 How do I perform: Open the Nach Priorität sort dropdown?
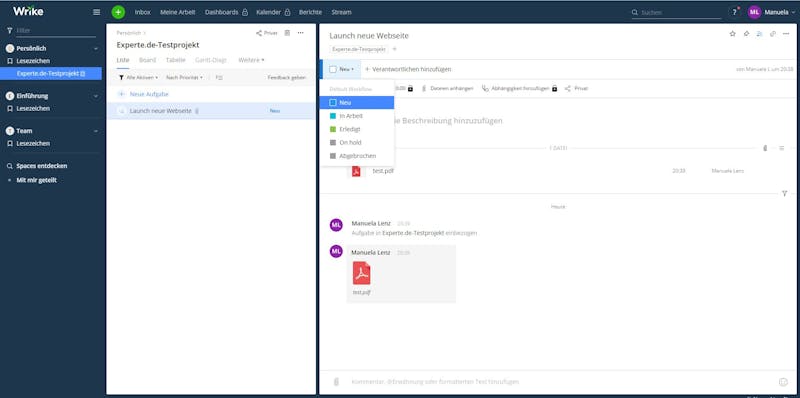pyautogui.click(x=184, y=78)
